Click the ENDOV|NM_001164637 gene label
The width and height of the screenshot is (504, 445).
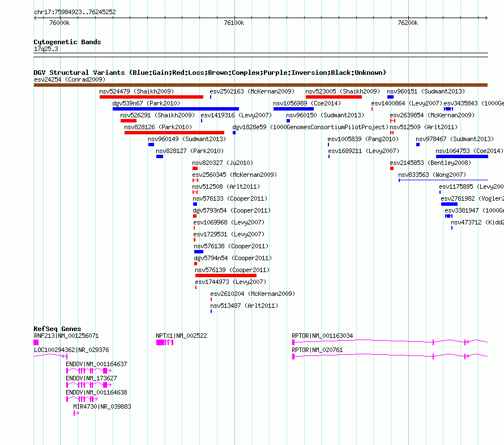[x=96, y=364]
